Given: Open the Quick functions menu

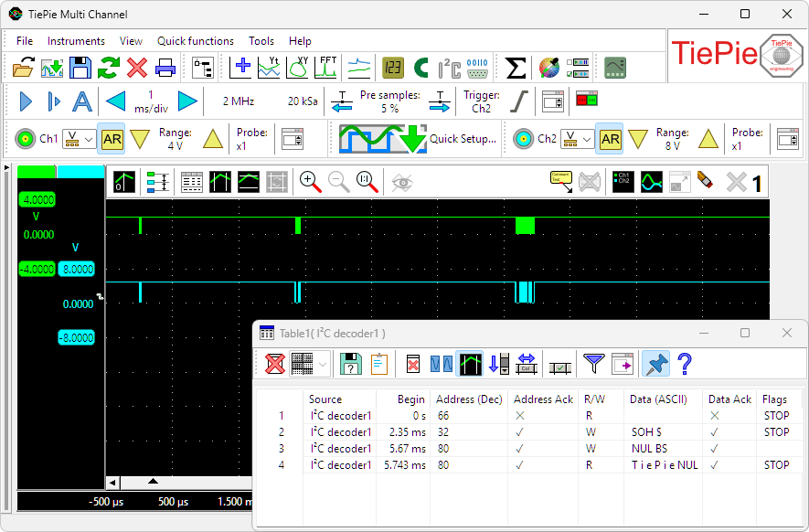Looking at the screenshot, I should (x=195, y=41).
